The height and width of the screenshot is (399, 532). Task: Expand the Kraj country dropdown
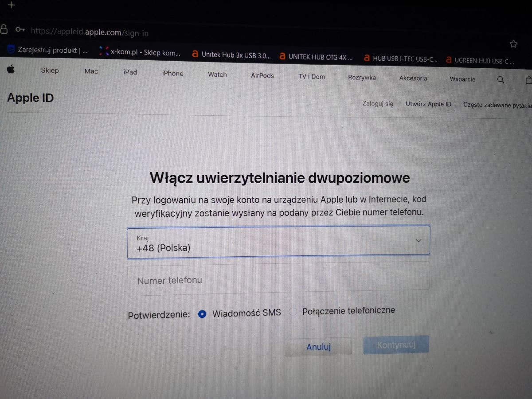coord(278,243)
